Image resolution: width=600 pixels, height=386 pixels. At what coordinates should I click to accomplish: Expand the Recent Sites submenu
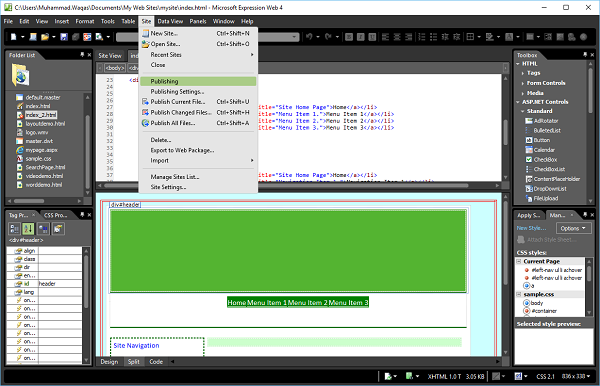(198, 55)
